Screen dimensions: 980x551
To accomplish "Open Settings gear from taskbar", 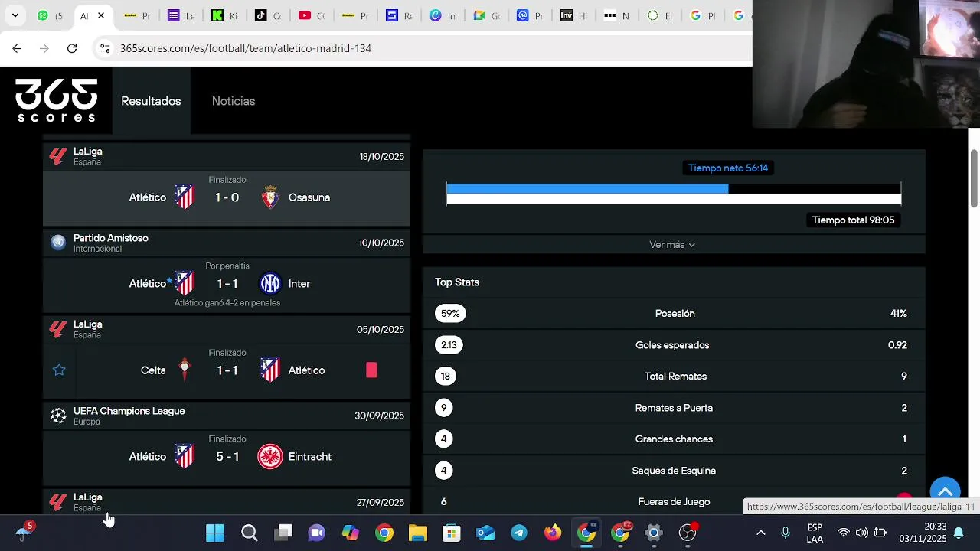I will click(654, 533).
